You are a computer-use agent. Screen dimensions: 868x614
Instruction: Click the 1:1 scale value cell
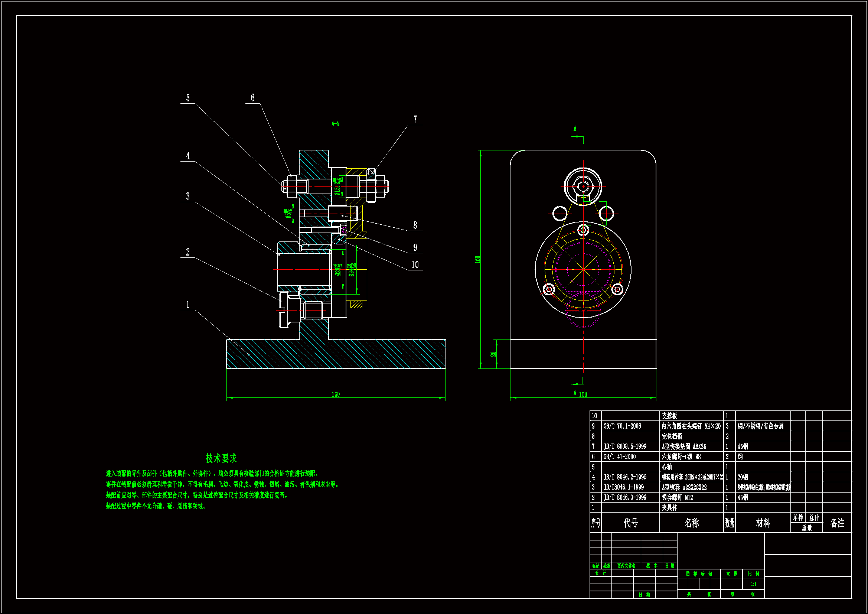click(753, 584)
